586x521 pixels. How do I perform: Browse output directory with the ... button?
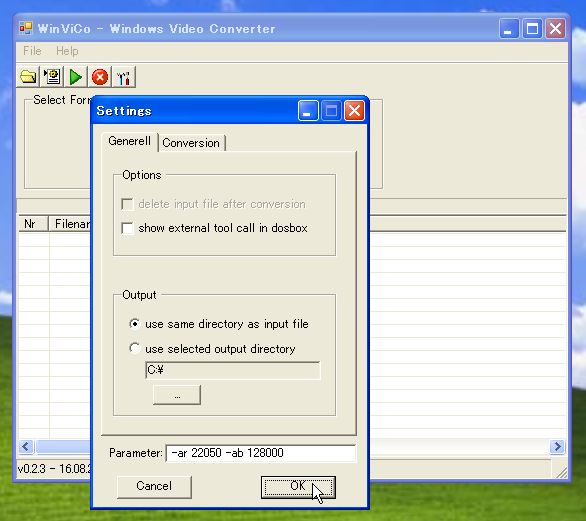click(x=177, y=395)
